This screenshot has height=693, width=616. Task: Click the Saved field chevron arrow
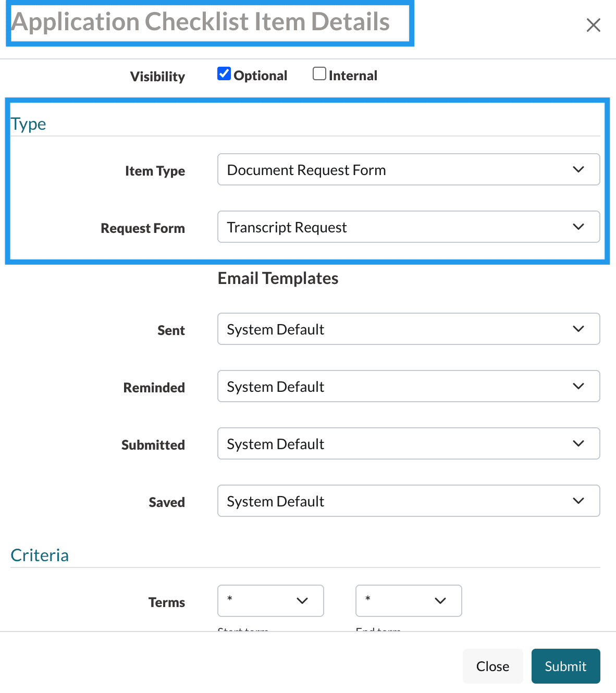[x=578, y=501]
